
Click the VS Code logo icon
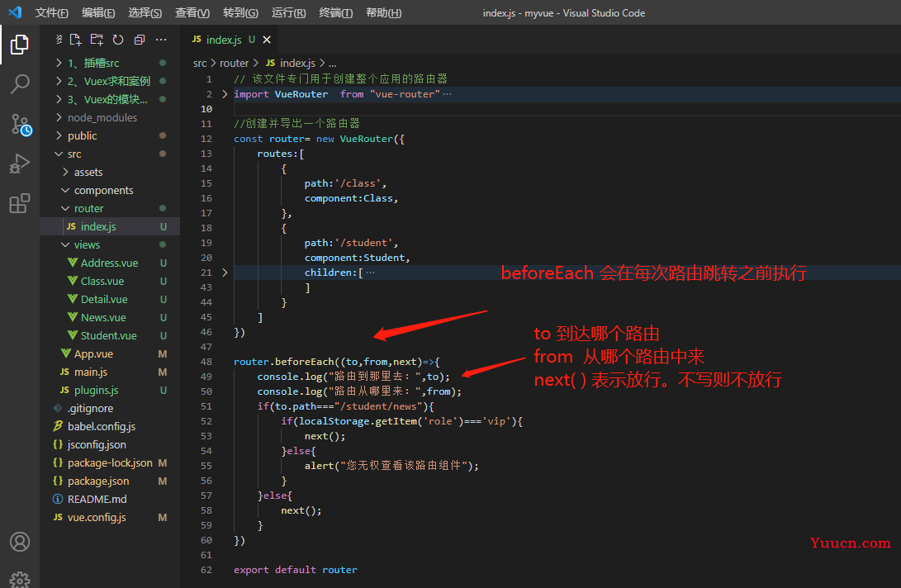click(15, 12)
